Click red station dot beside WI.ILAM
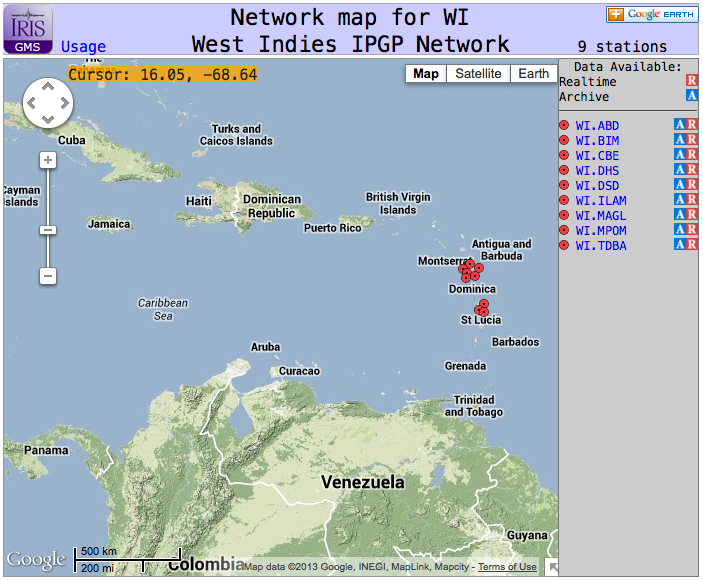Image resolution: width=703 pixels, height=581 pixels. click(564, 200)
